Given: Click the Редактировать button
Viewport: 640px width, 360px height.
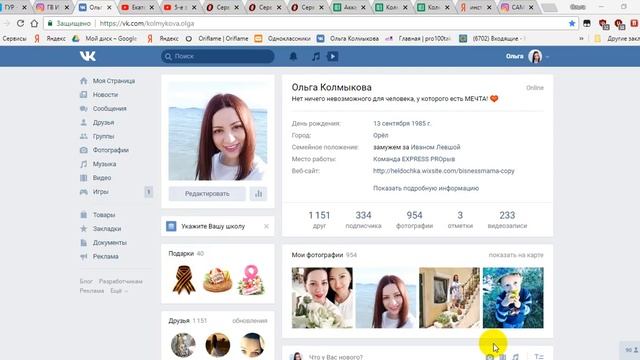Looking at the screenshot, I should [x=207, y=194].
